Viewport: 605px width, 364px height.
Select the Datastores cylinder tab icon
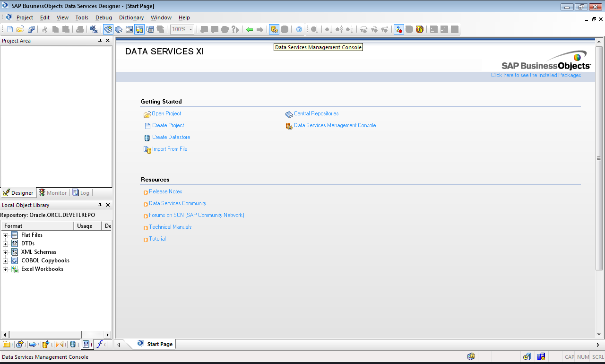pyautogui.click(x=73, y=344)
